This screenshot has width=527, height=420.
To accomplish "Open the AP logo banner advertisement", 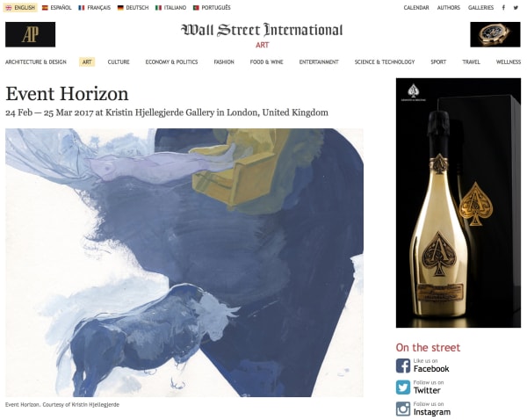I will 30,34.
